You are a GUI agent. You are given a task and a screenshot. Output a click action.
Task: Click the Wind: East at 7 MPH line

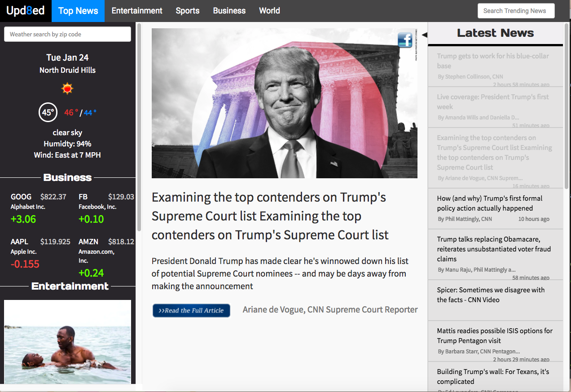(x=67, y=155)
